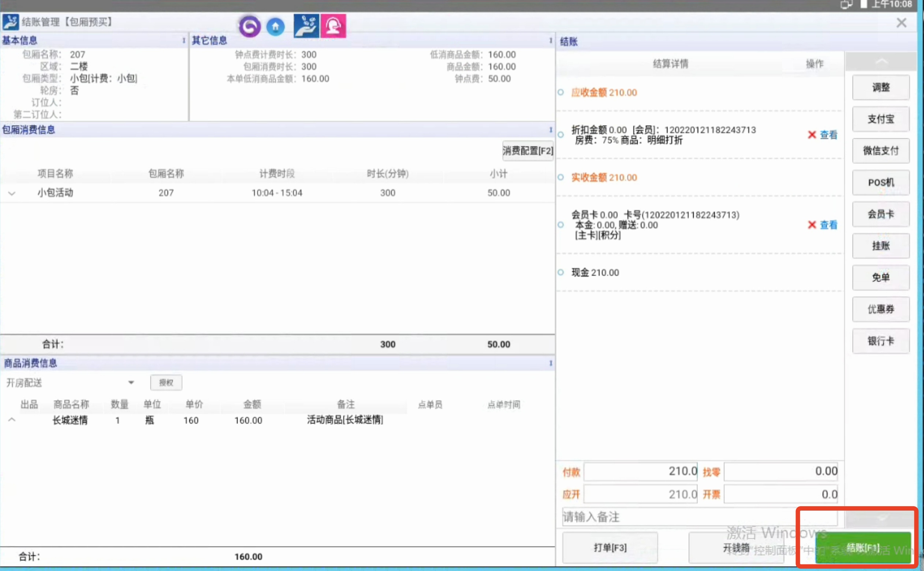Viewport: 924px width, 571px height.
Task: Select 银行卡 payment
Action: tap(880, 342)
